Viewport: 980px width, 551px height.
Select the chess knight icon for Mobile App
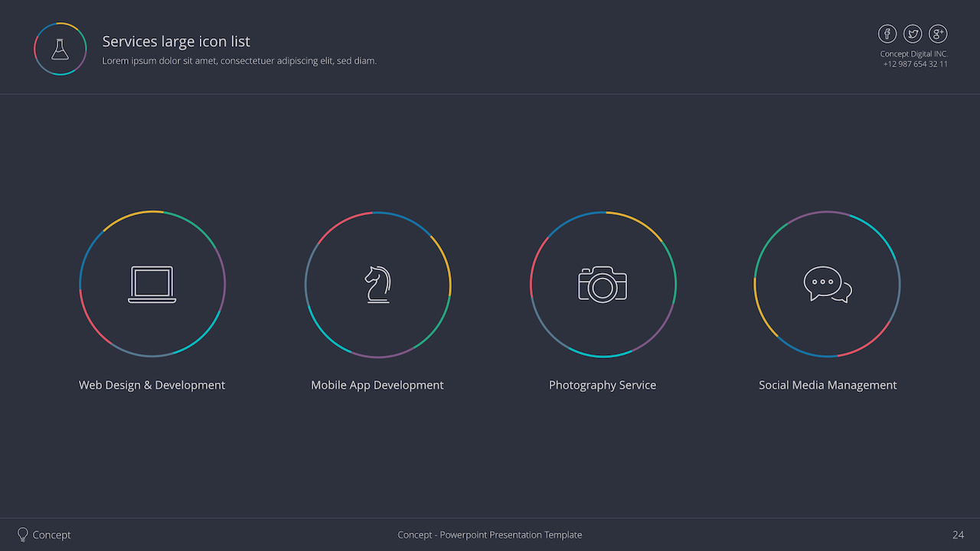[x=377, y=283]
